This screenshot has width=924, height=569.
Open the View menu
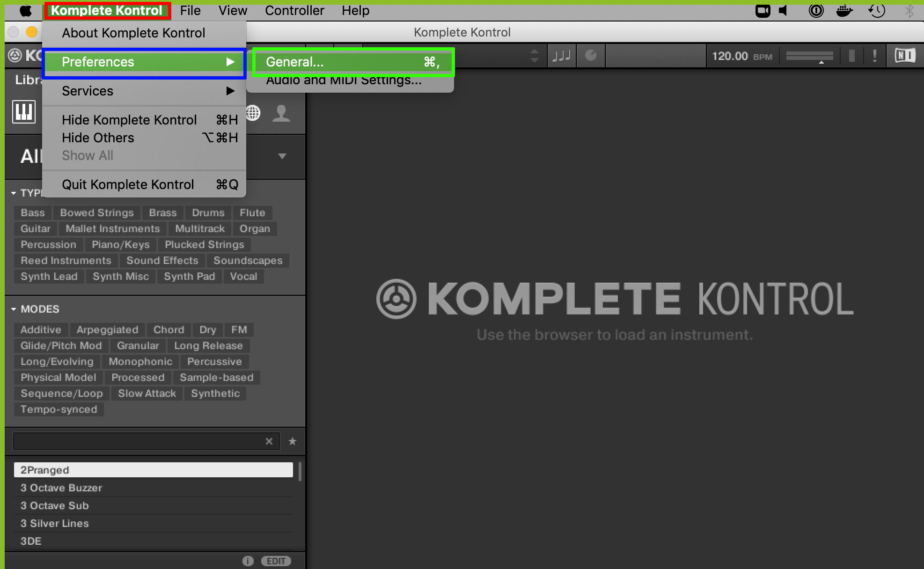pyautogui.click(x=233, y=10)
